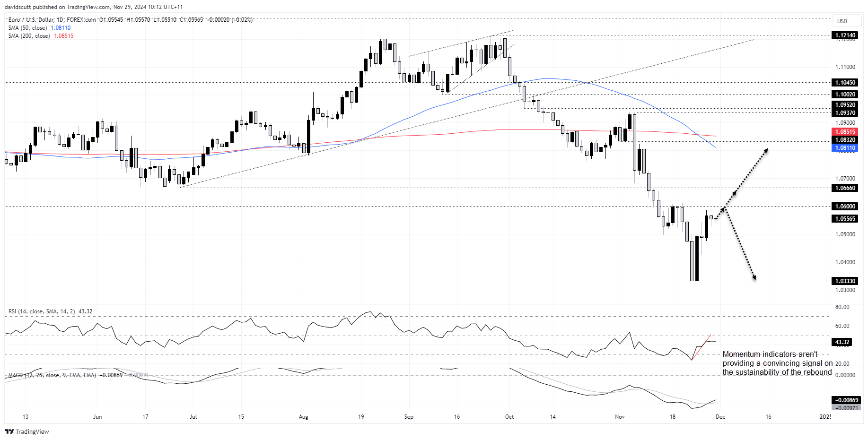Image resolution: width=868 pixels, height=440 pixels.
Task: Click the SMA (50, close) indicator legend
Action: 39,28
